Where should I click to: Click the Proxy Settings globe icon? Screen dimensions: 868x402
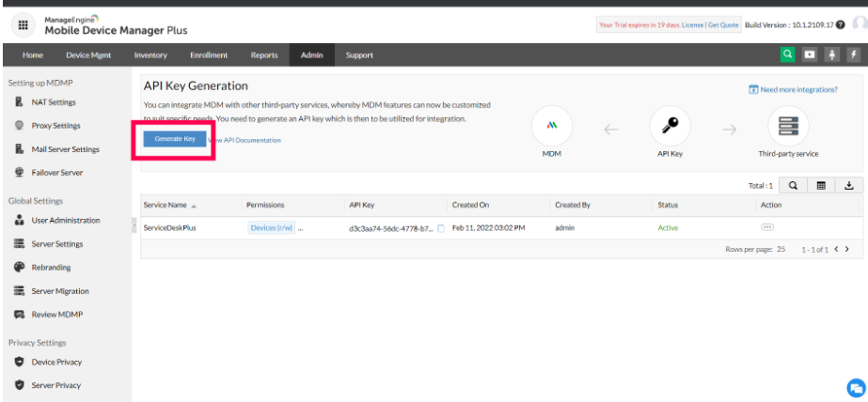20,126
